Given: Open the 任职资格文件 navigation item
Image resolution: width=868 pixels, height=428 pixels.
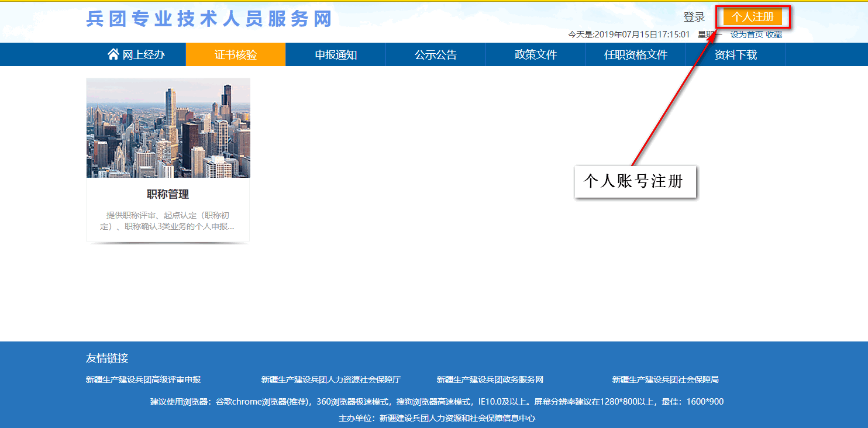Looking at the screenshot, I should [x=635, y=55].
